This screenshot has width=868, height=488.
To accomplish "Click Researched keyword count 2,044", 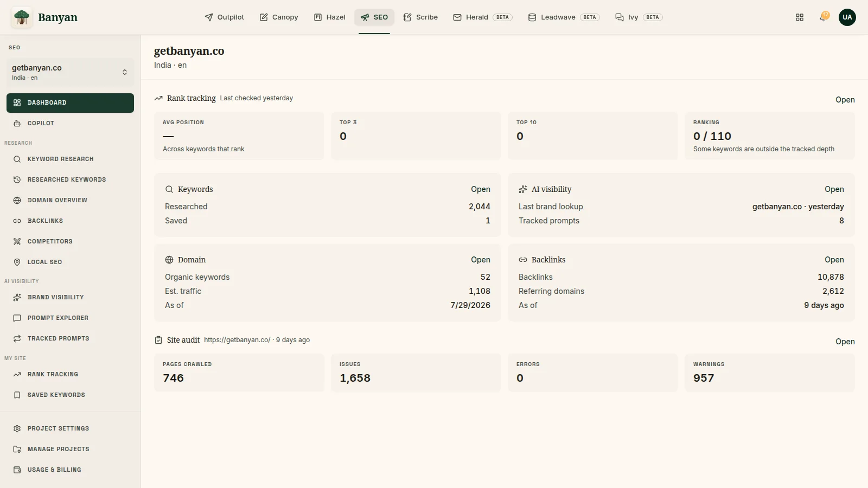I will (480, 207).
